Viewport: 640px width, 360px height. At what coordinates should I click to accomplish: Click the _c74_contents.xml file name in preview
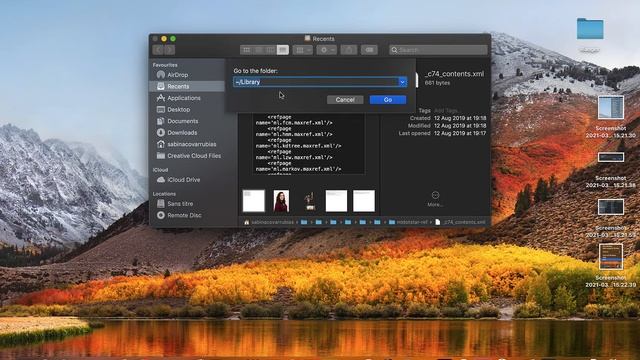(454, 74)
